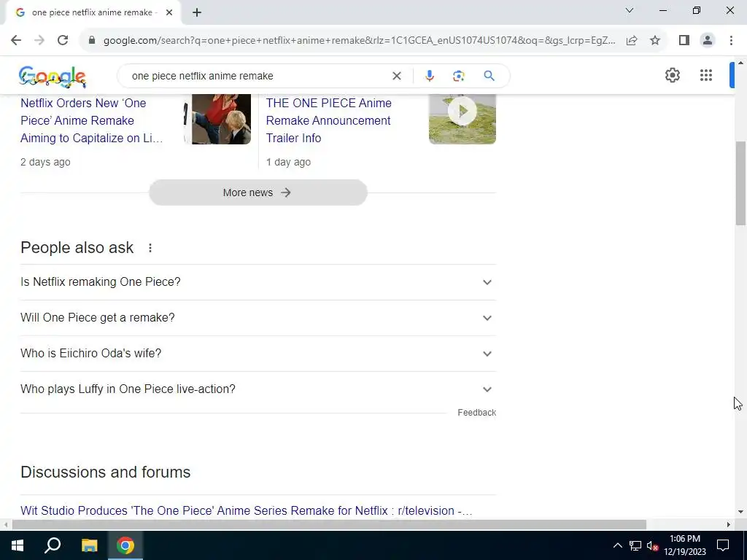The width and height of the screenshot is (747, 560).
Task: Open the Google apps grid
Action: tap(706, 75)
